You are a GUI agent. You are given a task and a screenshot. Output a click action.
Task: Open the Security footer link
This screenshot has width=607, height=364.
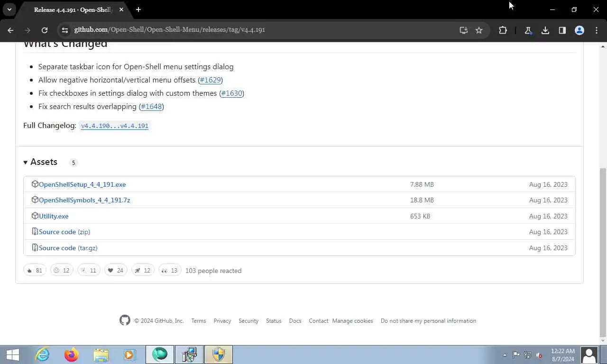pyautogui.click(x=248, y=321)
